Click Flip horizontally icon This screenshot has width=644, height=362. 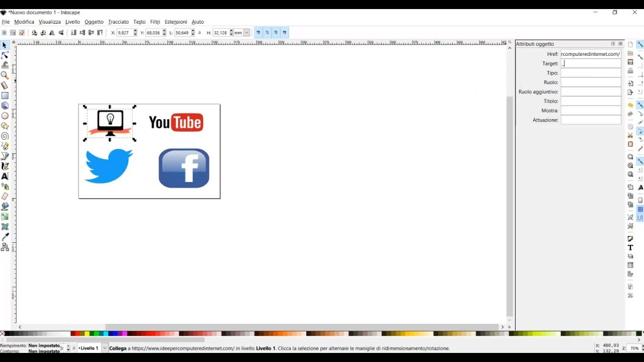[52, 33]
